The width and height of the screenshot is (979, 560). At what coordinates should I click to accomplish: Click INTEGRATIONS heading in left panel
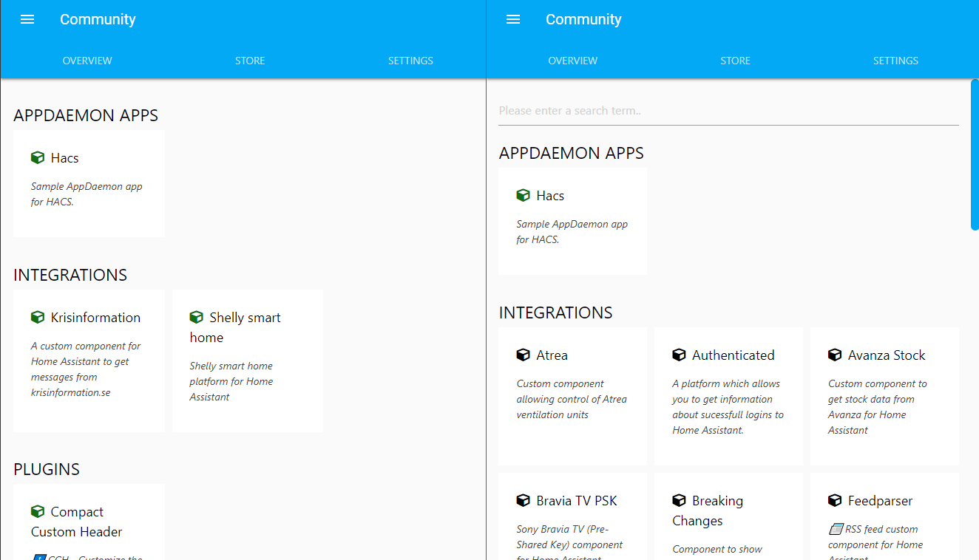coord(70,275)
